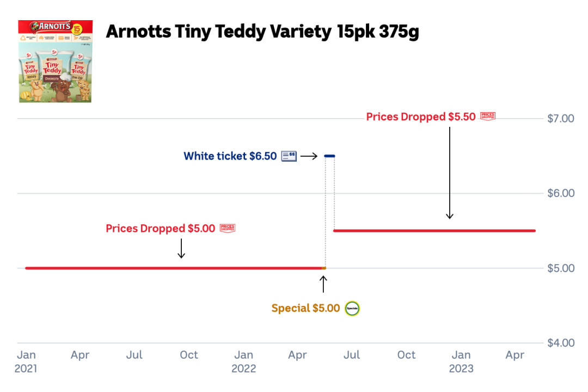Select the blue $6.50 white ticket line segment

[329, 156]
